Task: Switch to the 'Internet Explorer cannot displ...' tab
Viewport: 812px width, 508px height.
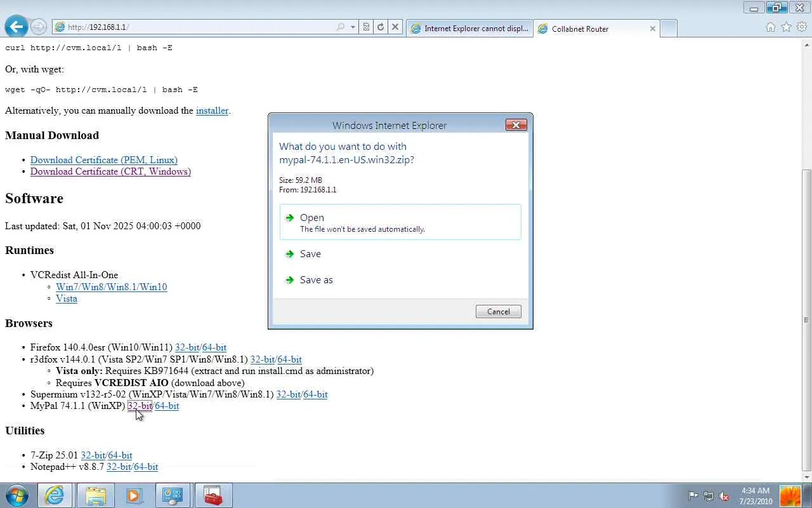Action: coord(469,29)
